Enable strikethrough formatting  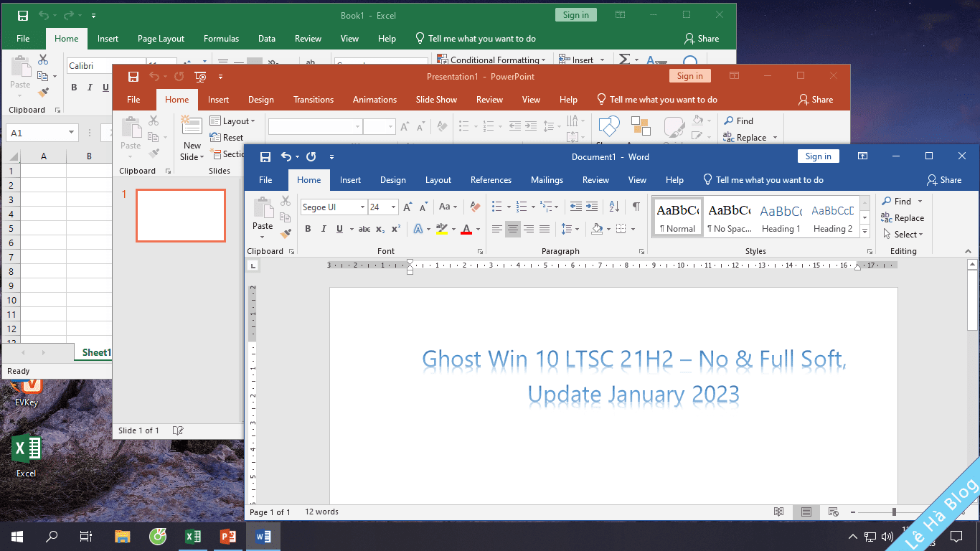click(364, 229)
